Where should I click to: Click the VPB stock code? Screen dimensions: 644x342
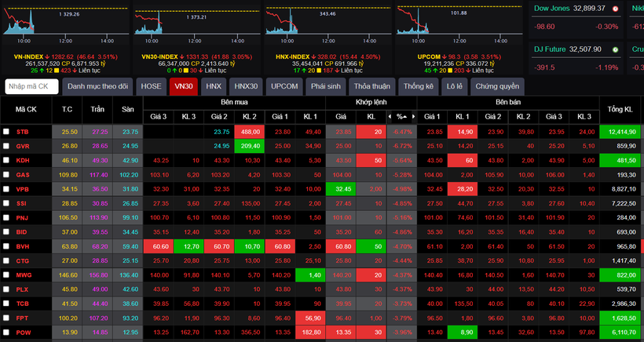(24, 189)
